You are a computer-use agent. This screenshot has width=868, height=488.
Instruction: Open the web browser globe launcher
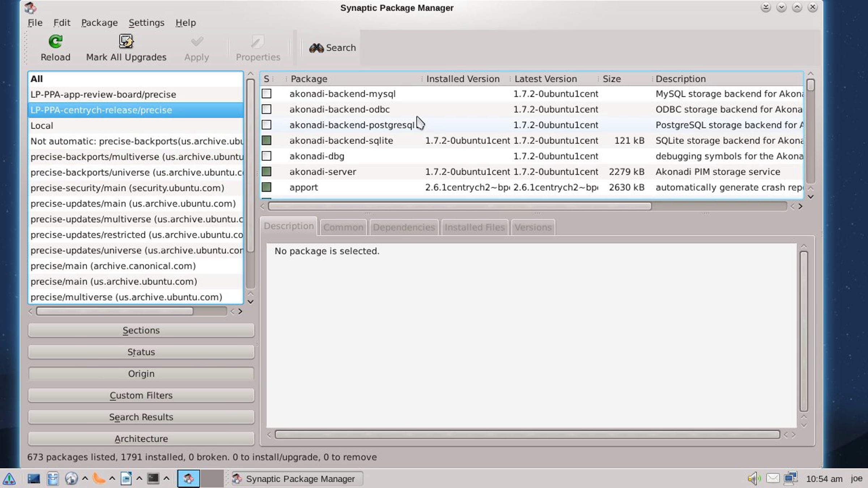click(71, 479)
